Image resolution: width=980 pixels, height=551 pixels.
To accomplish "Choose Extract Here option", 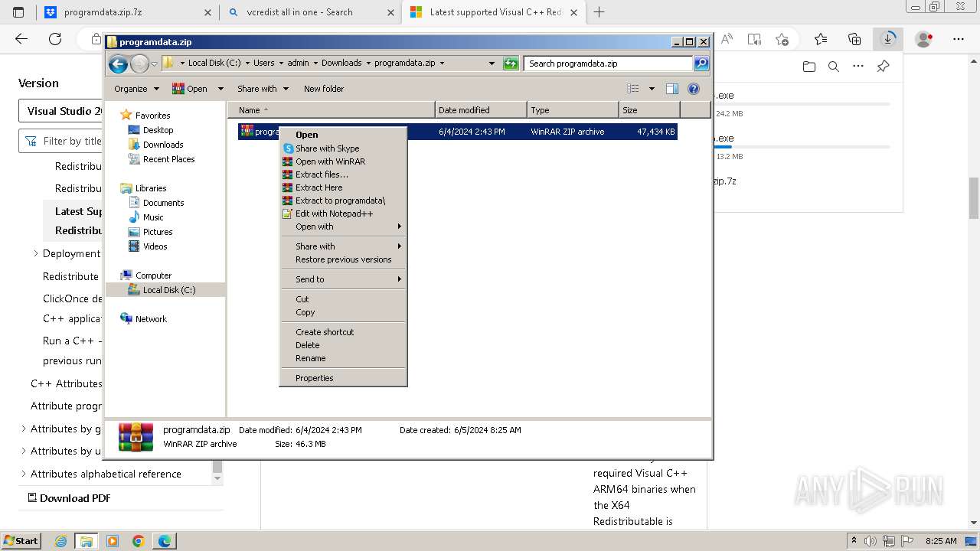I will [x=343, y=187].
